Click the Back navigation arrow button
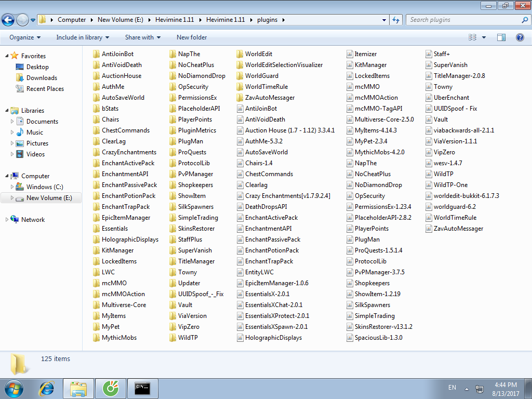Viewport: 532px width, 399px height. pos(8,20)
